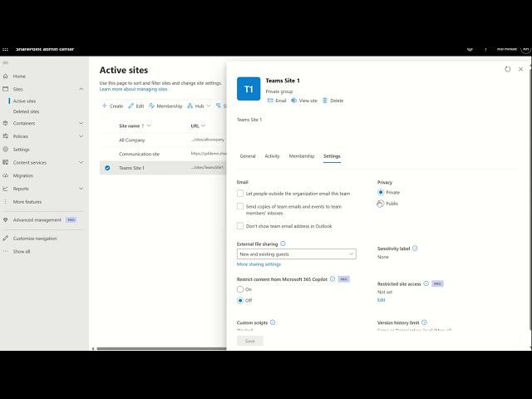Select the Private privacy radio button
Image resolution: width=532 pixels, height=399 pixels.
pyautogui.click(x=381, y=192)
